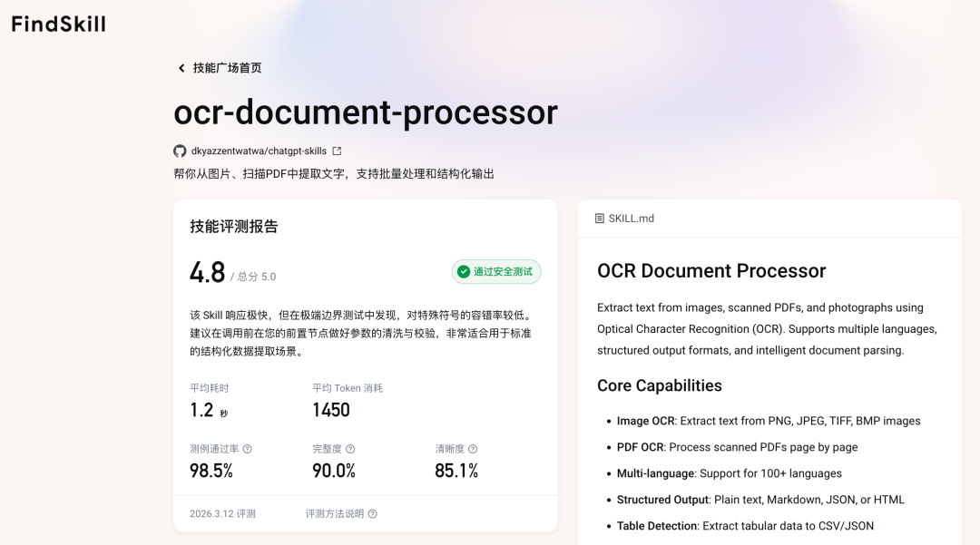Image resolution: width=980 pixels, height=545 pixels.
Task: Click the Table Detection bullet item
Action: coord(745,526)
